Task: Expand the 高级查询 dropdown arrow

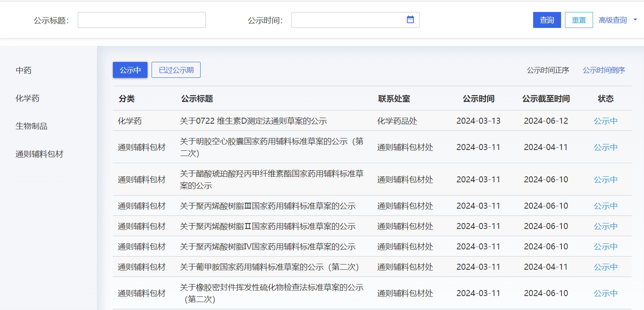Action: click(x=635, y=20)
